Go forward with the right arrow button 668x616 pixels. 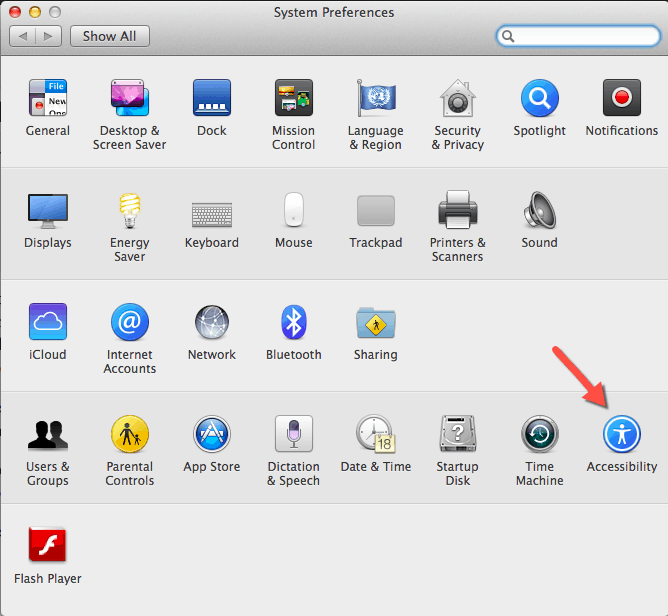click(x=49, y=36)
